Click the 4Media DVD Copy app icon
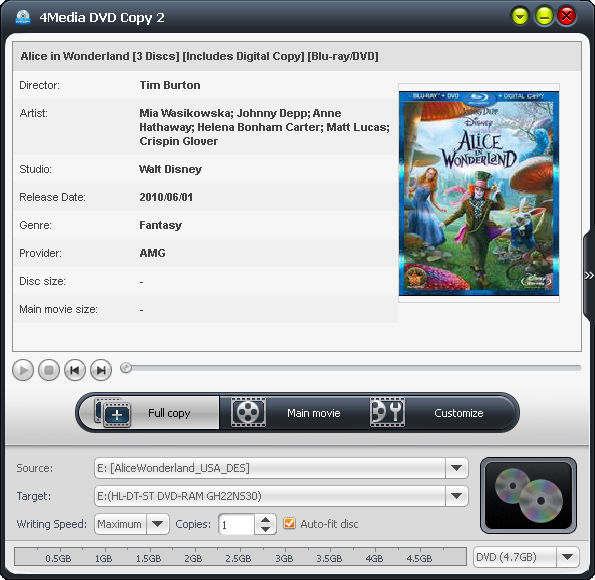595x580 pixels. (x=23, y=17)
